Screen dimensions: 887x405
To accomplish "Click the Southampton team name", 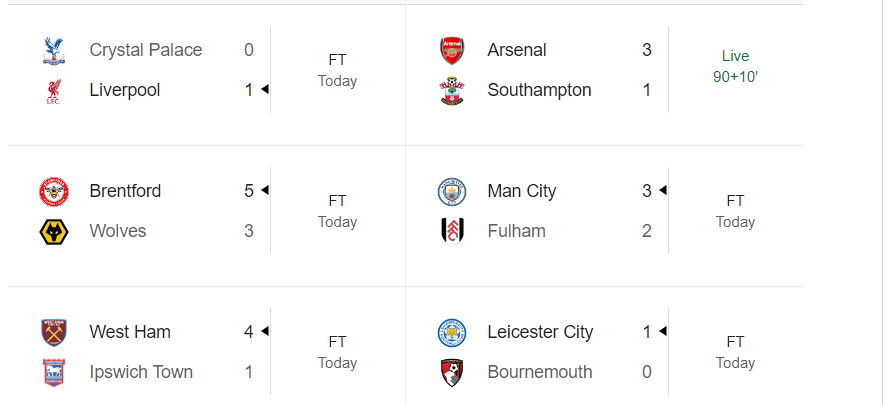I will click(539, 90).
